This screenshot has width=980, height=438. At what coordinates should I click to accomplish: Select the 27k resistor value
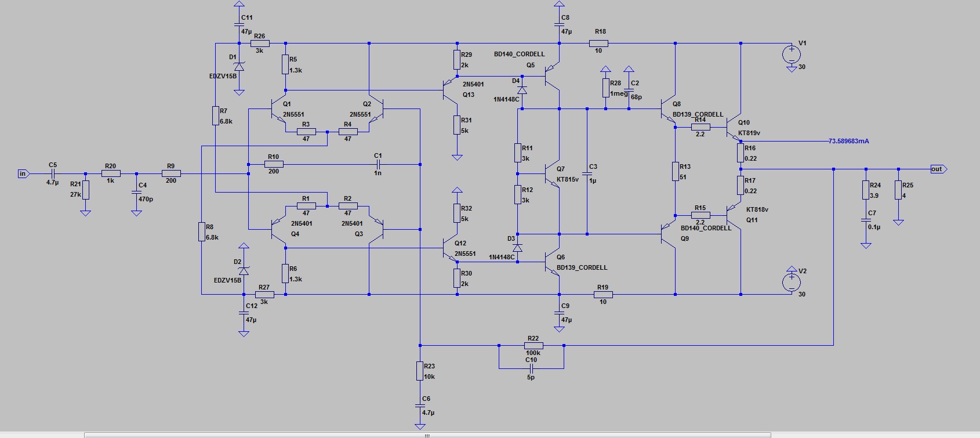[76, 194]
